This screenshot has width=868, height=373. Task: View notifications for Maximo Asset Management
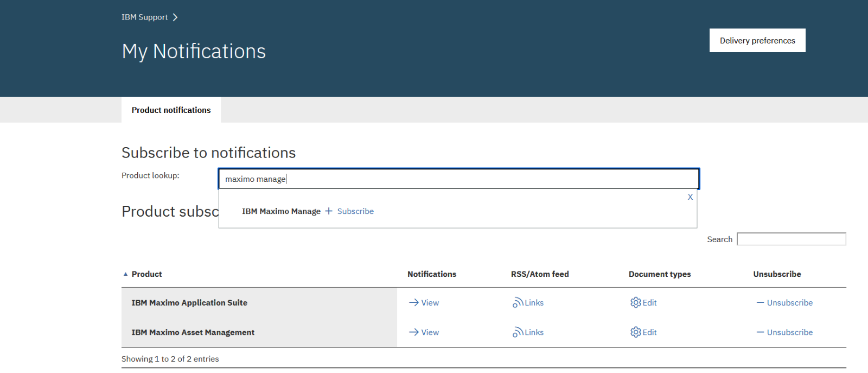click(x=430, y=332)
